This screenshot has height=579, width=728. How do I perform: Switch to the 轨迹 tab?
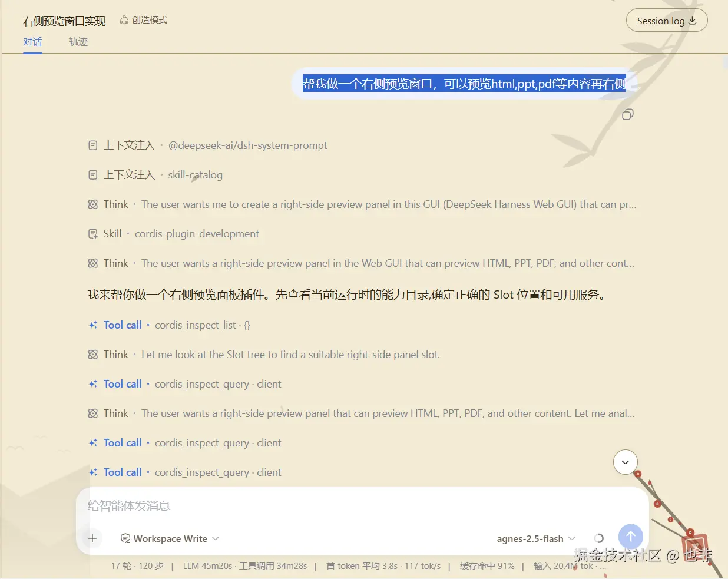(x=78, y=42)
